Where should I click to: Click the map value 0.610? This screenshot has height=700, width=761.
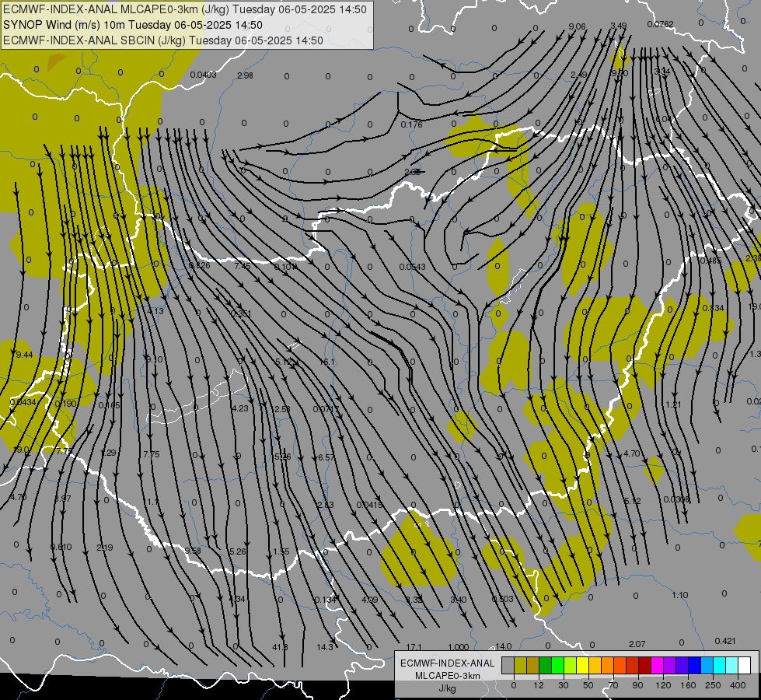61,547
